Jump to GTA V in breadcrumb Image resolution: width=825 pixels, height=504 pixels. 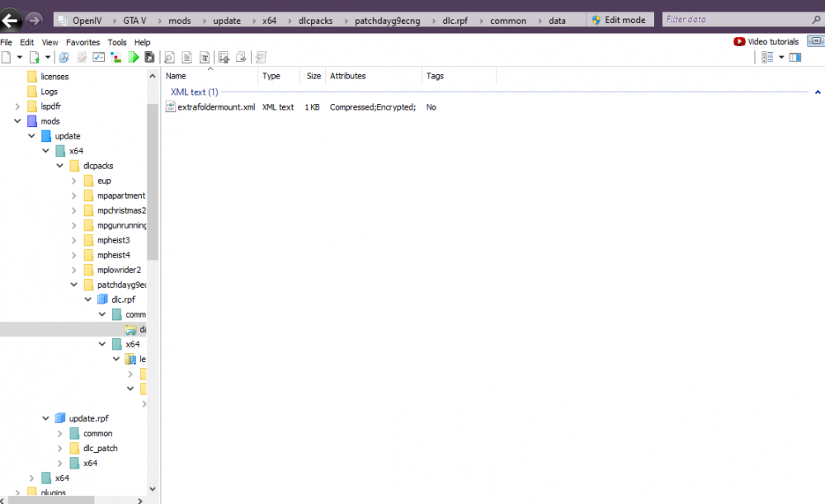tap(134, 21)
